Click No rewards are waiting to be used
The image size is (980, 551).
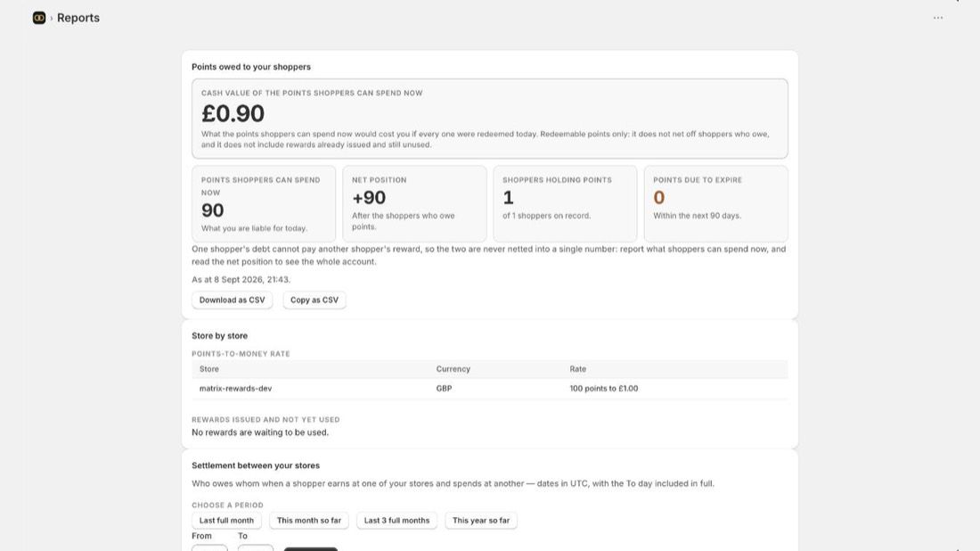260,432
